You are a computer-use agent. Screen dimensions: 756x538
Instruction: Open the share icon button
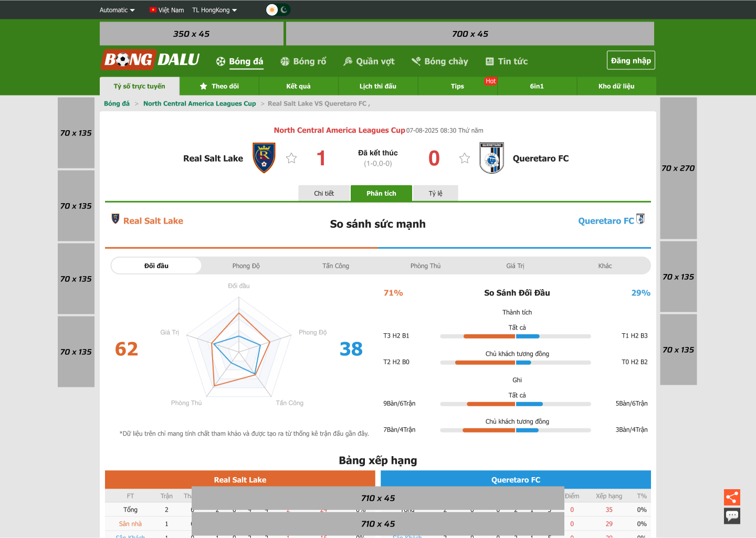pos(732,497)
